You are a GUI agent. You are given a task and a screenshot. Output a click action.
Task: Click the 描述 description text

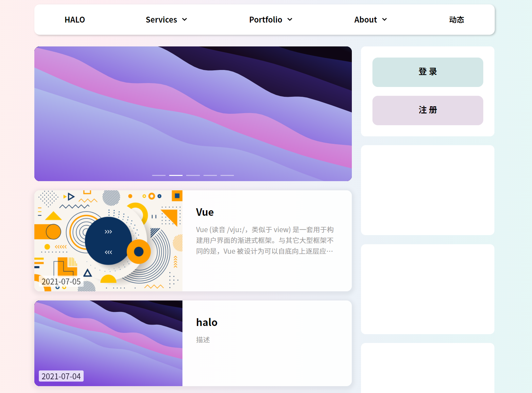click(x=203, y=340)
